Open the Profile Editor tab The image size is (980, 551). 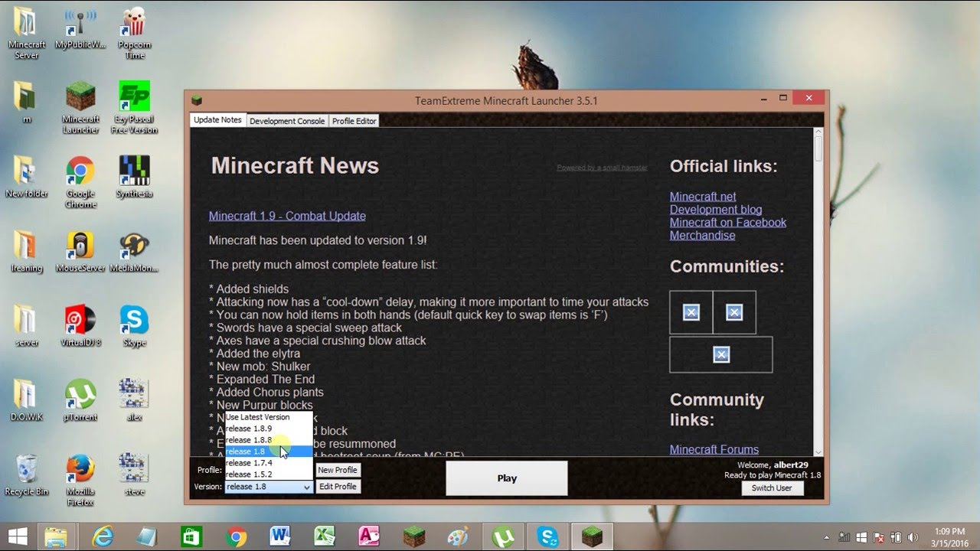click(354, 121)
